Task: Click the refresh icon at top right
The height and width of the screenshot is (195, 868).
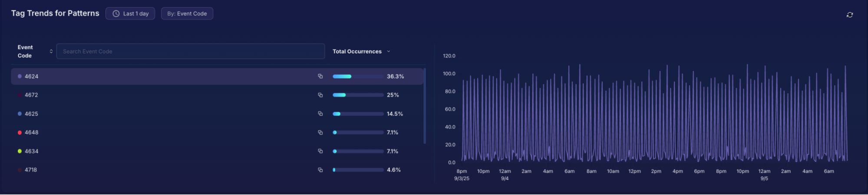Action: point(849,15)
